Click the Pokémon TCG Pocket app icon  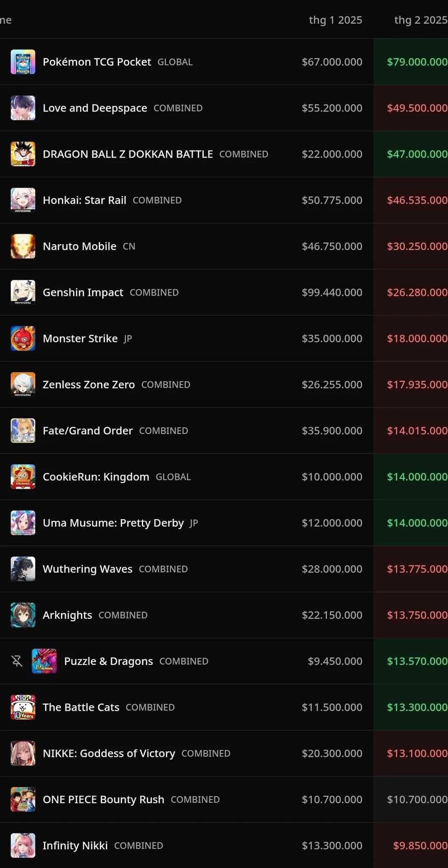click(x=23, y=62)
